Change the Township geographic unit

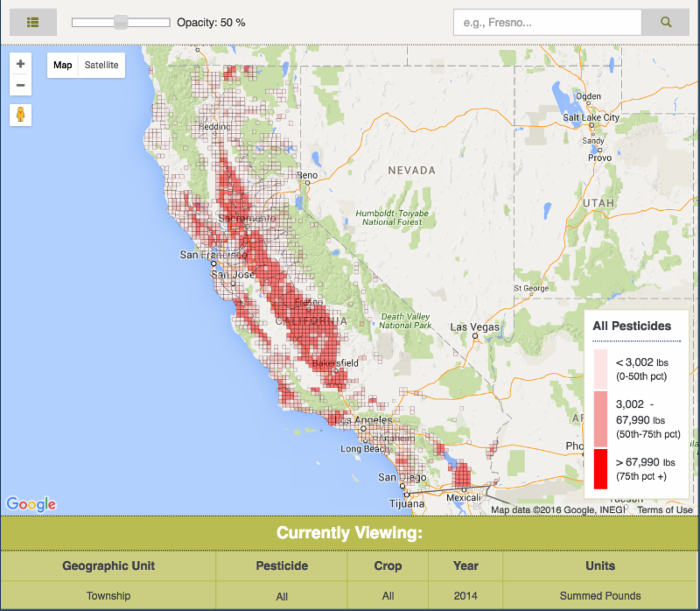coord(108,596)
